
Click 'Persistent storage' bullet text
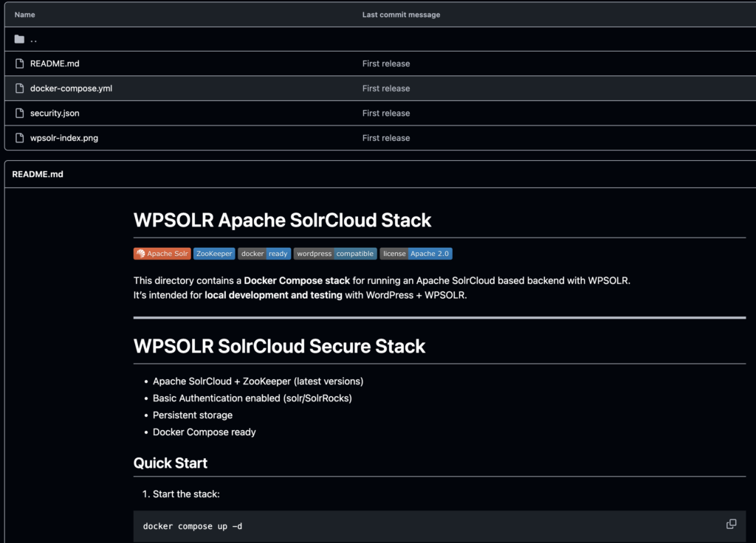(193, 415)
